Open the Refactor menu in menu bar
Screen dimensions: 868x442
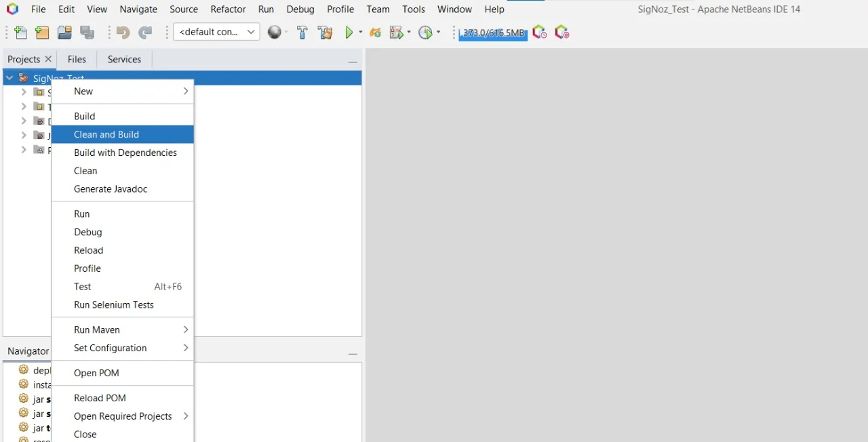[228, 9]
